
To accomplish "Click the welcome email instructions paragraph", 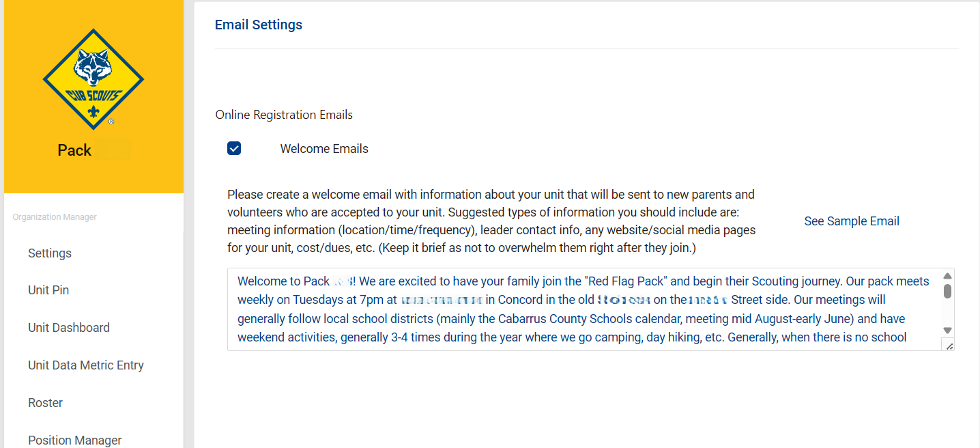I will pos(491,221).
